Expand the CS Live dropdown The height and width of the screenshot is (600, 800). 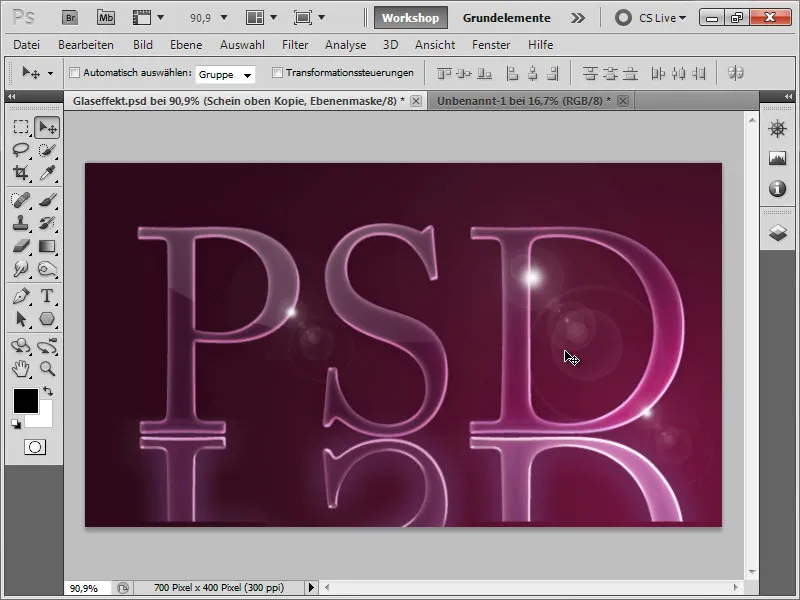(651, 18)
